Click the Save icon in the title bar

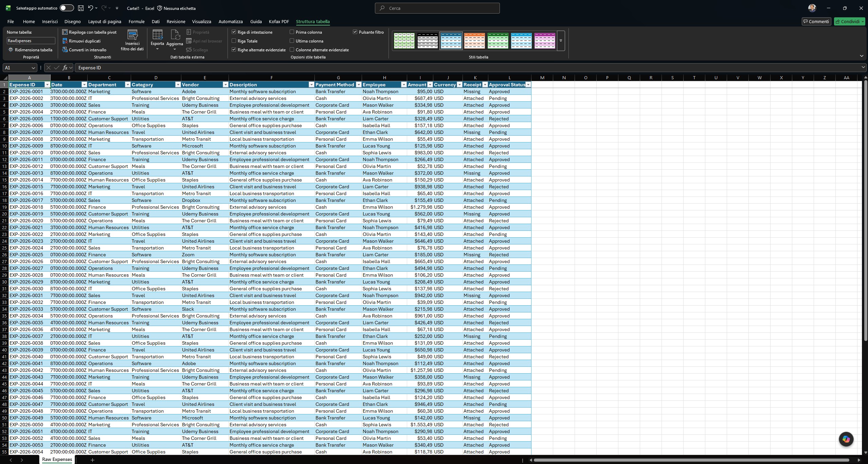pyautogui.click(x=81, y=8)
